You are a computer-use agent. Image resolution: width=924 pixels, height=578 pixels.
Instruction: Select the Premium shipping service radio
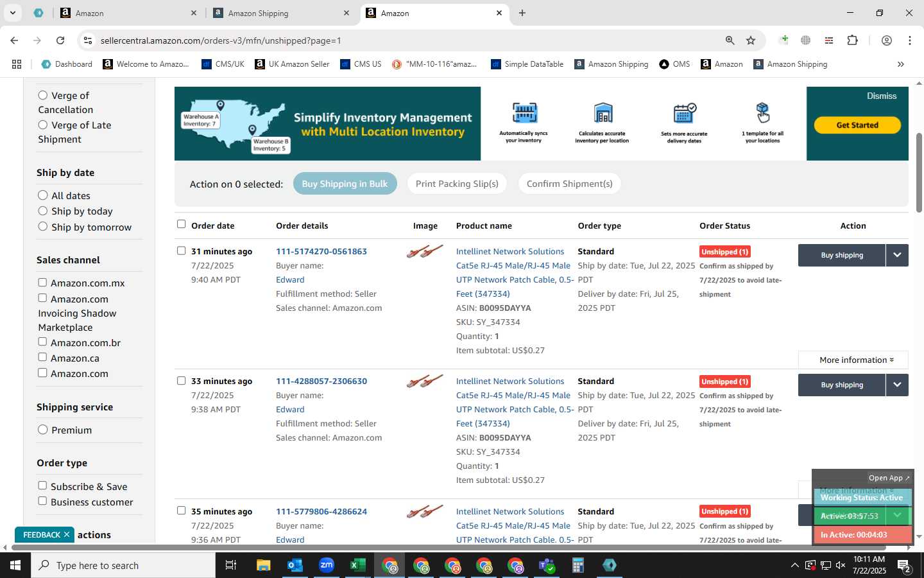pyautogui.click(x=43, y=430)
